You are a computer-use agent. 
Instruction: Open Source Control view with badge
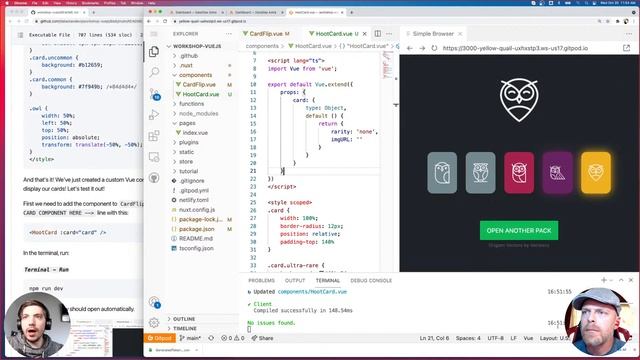[154, 94]
